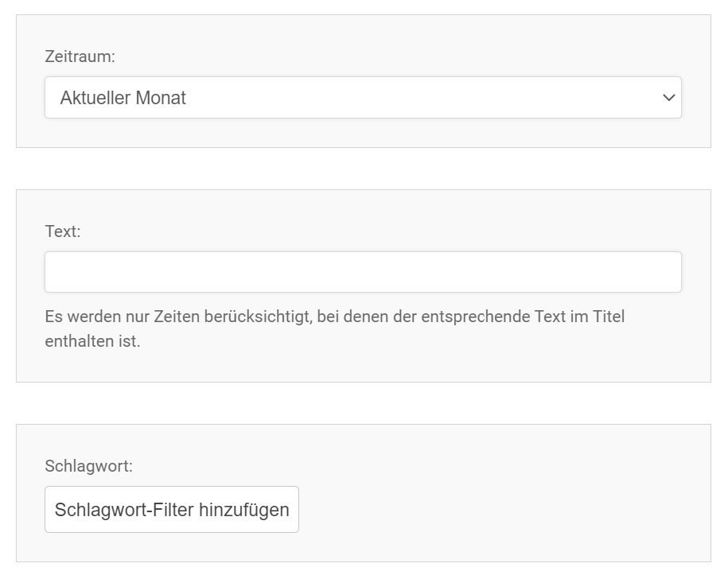728x579 pixels.
Task: Select the "Aktueller Monat" combo box text
Action: [123, 98]
